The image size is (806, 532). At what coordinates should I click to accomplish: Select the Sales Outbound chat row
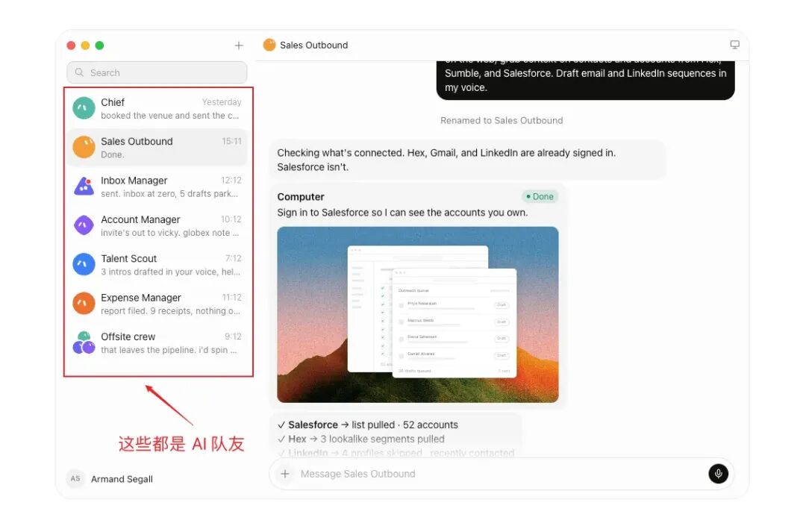click(x=157, y=148)
